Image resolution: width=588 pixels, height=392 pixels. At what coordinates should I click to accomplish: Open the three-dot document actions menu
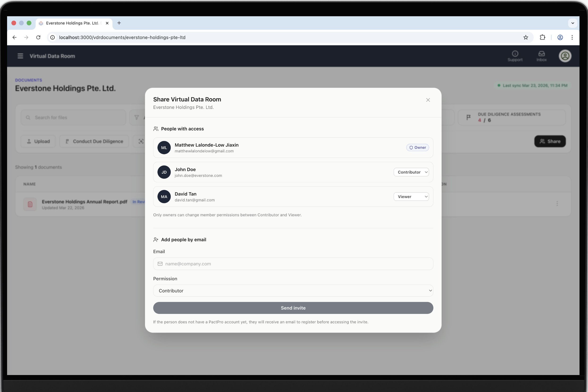(557, 204)
